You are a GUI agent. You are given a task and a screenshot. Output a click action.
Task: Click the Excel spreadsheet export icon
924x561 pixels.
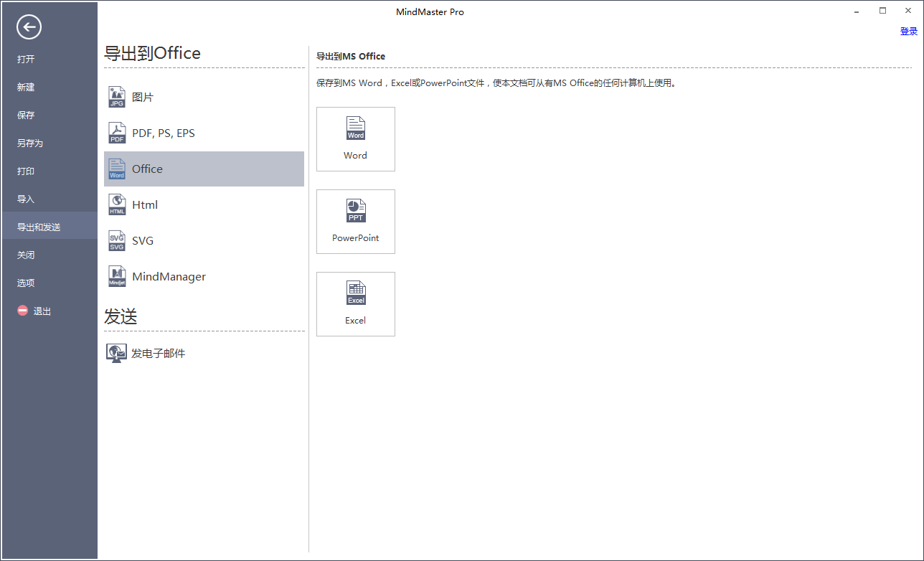(x=356, y=293)
